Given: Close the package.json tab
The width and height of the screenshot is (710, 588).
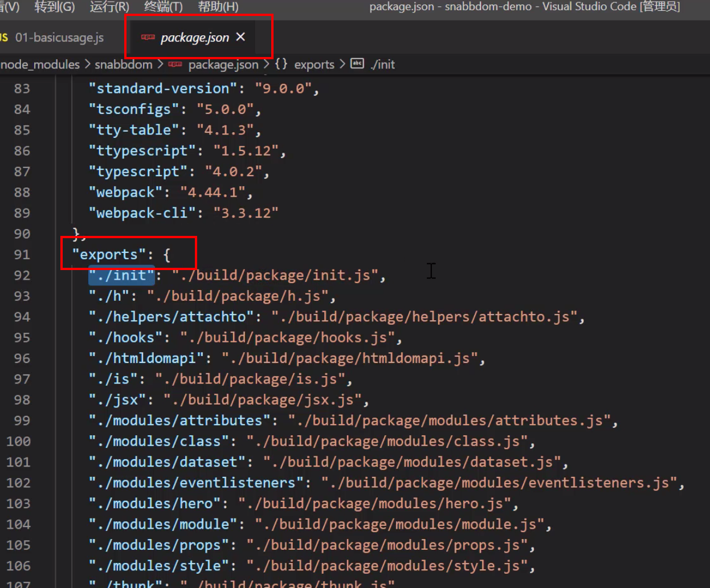Looking at the screenshot, I should click(240, 37).
